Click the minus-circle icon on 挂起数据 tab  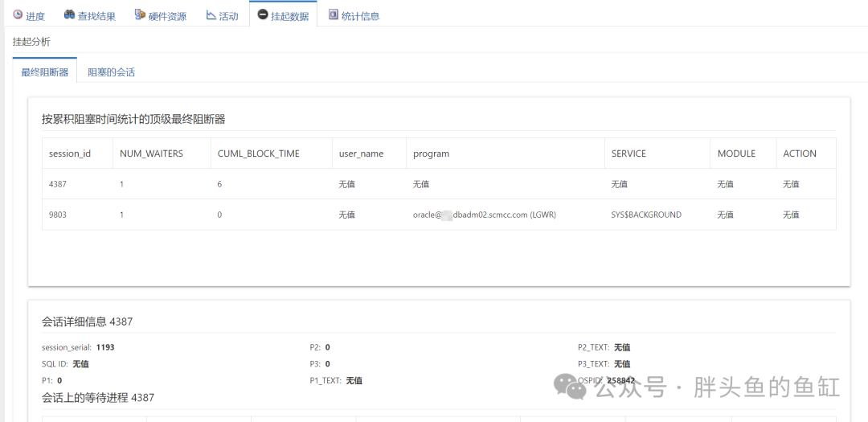point(262,15)
